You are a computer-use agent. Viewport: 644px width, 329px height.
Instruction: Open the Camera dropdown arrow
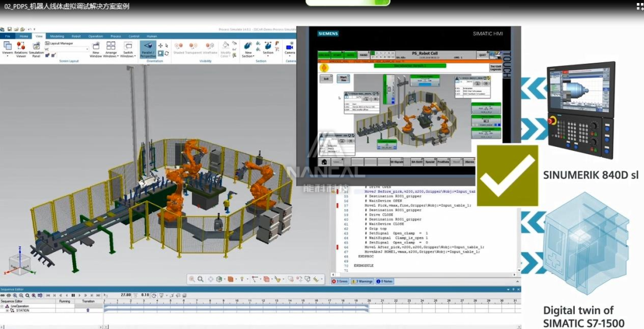click(x=290, y=56)
